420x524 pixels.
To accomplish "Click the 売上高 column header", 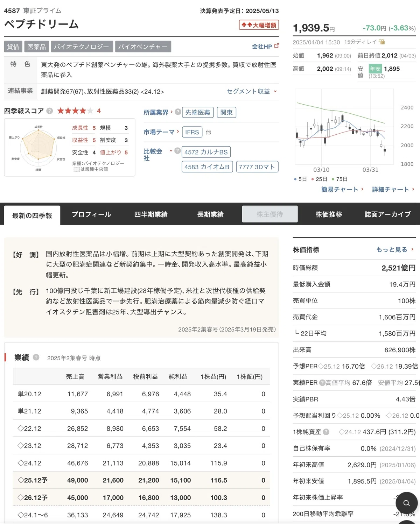I will (x=75, y=376).
